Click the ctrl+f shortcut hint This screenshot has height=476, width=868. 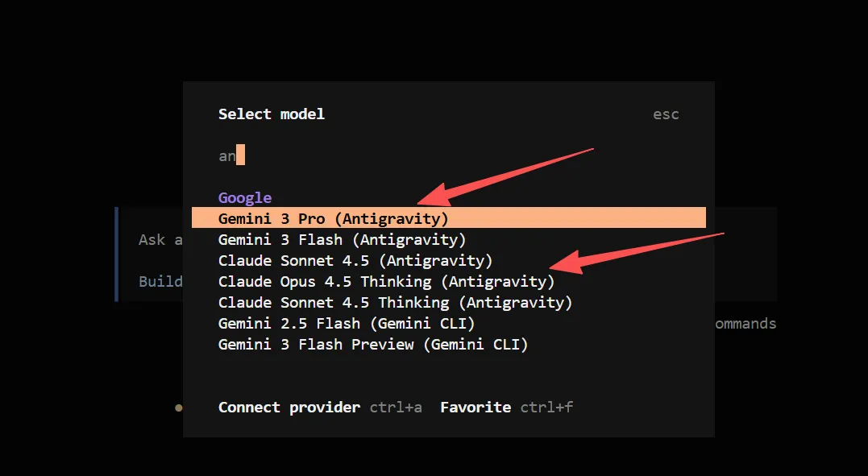(546, 407)
